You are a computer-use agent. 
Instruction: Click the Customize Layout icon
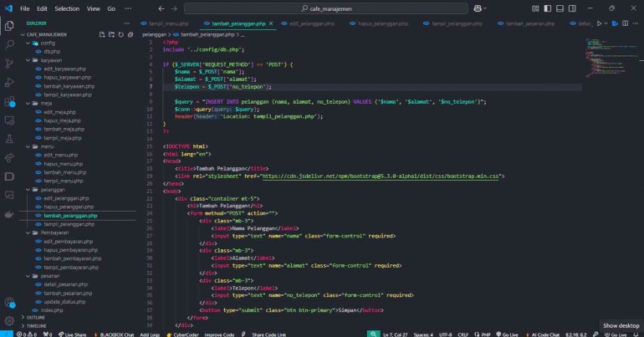pyautogui.click(x=535, y=8)
